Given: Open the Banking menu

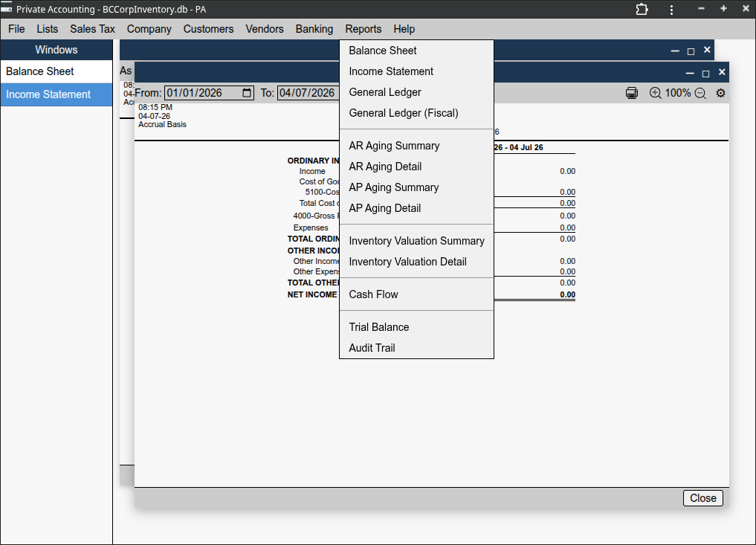Looking at the screenshot, I should [x=314, y=29].
